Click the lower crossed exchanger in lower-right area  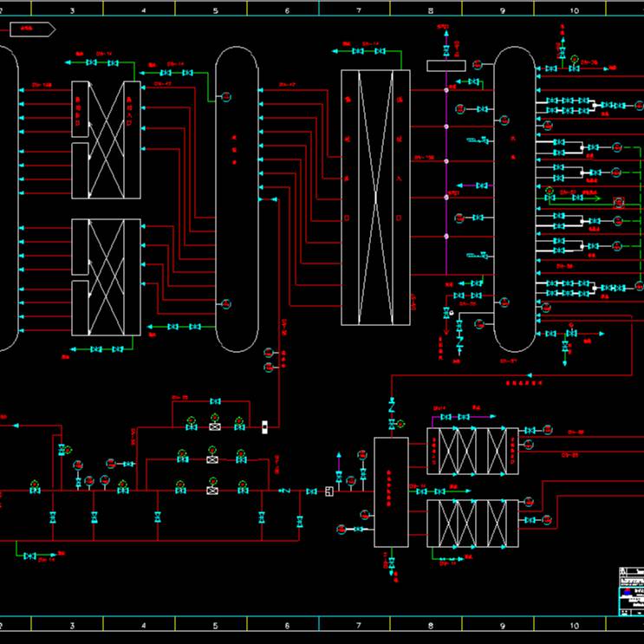[472, 524]
